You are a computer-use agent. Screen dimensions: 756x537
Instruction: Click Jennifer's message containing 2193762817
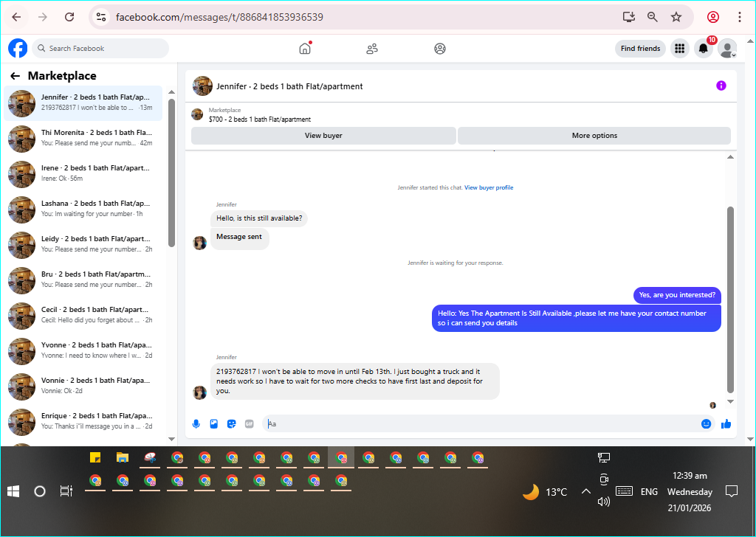355,381
